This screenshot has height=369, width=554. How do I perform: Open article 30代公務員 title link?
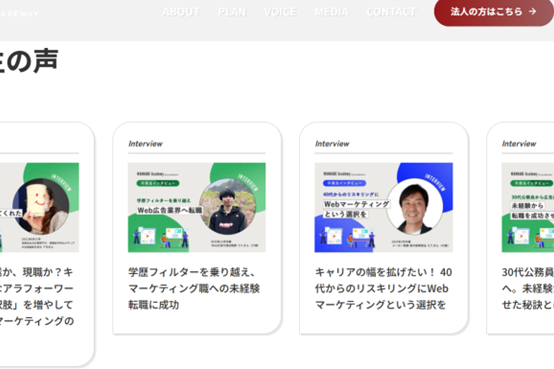(x=528, y=288)
